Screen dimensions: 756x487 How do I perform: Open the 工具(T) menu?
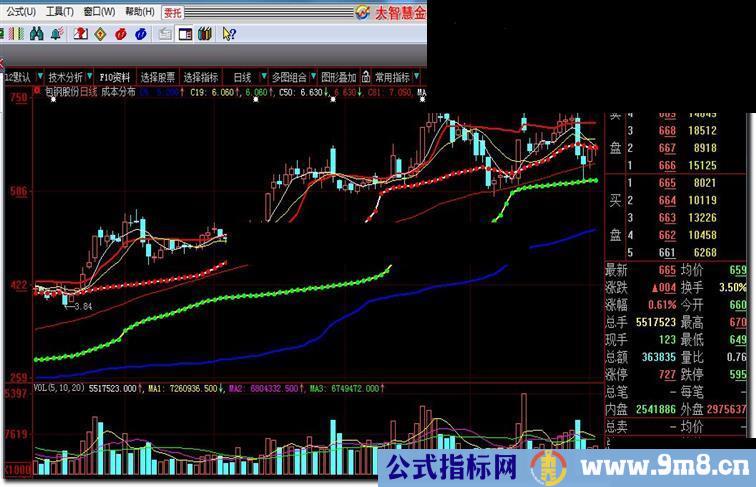(60, 12)
